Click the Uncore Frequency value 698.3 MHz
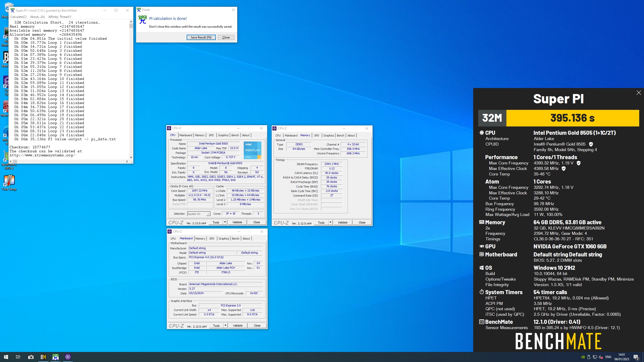 [x=353, y=153]
